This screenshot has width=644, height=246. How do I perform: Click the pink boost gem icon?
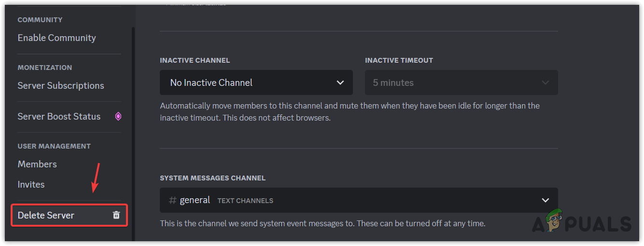click(x=118, y=116)
